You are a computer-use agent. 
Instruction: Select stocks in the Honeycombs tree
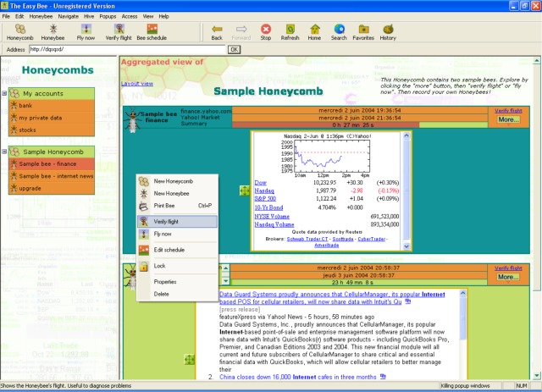pyautogui.click(x=52, y=130)
